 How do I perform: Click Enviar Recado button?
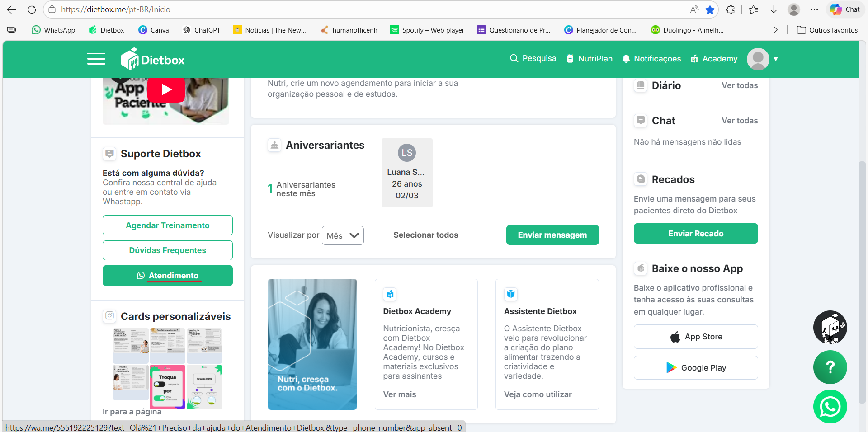696,234
